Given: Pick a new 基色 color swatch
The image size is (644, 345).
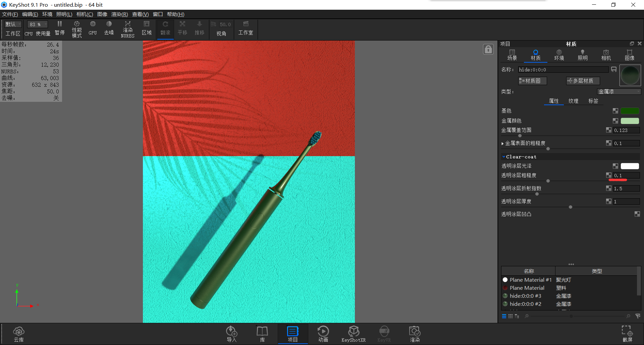Looking at the screenshot, I should point(630,111).
